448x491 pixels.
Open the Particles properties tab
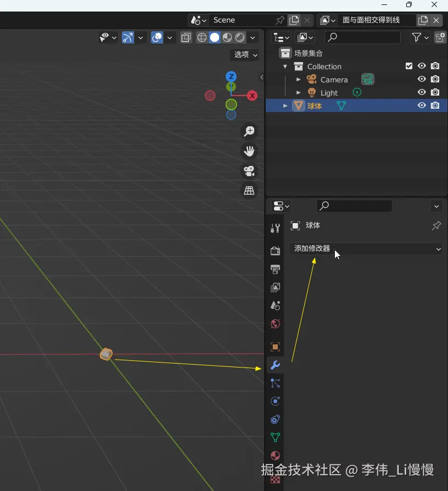275,383
